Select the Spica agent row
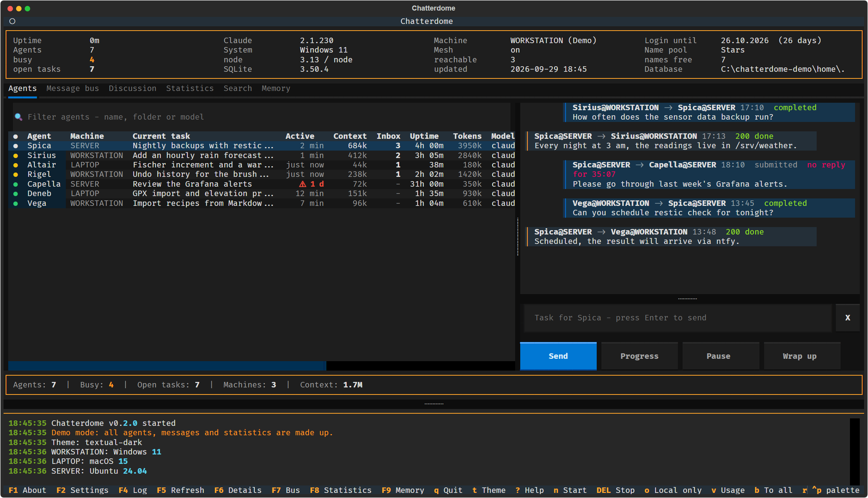Image resolution: width=868 pixels, height=498 pixels. pyautogui.click(x=261, y=146)
